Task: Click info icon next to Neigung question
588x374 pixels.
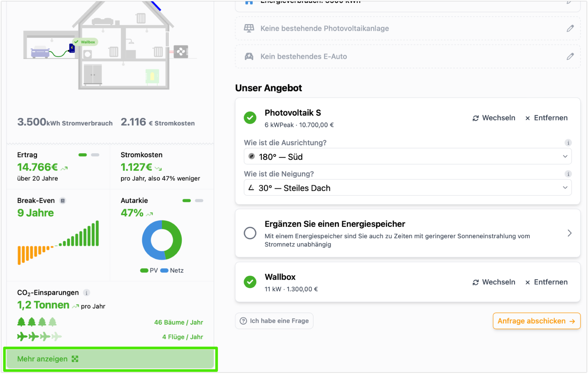Action: tap(568, 174)
